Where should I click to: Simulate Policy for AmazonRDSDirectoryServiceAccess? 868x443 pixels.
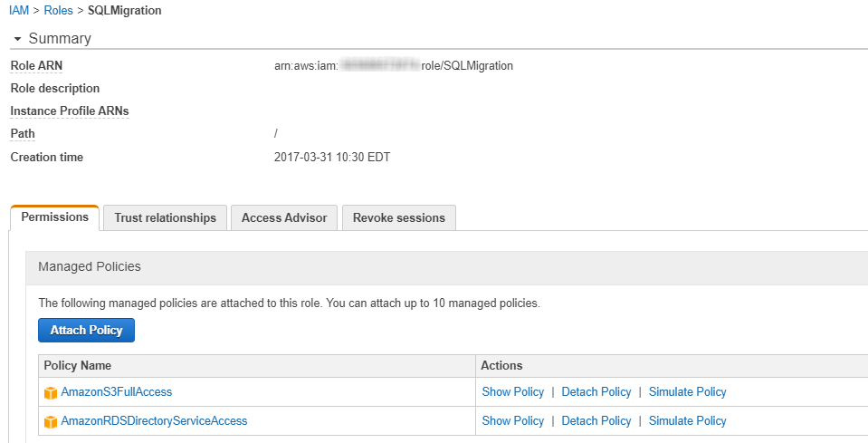(x=687, y=421)
